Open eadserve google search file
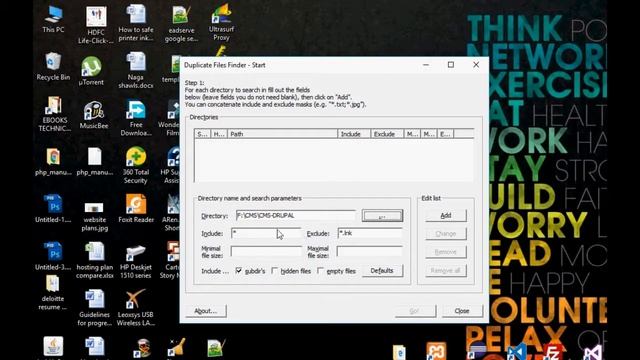The width and height of the screenshot is (640, 360). [x=181, y=24]
